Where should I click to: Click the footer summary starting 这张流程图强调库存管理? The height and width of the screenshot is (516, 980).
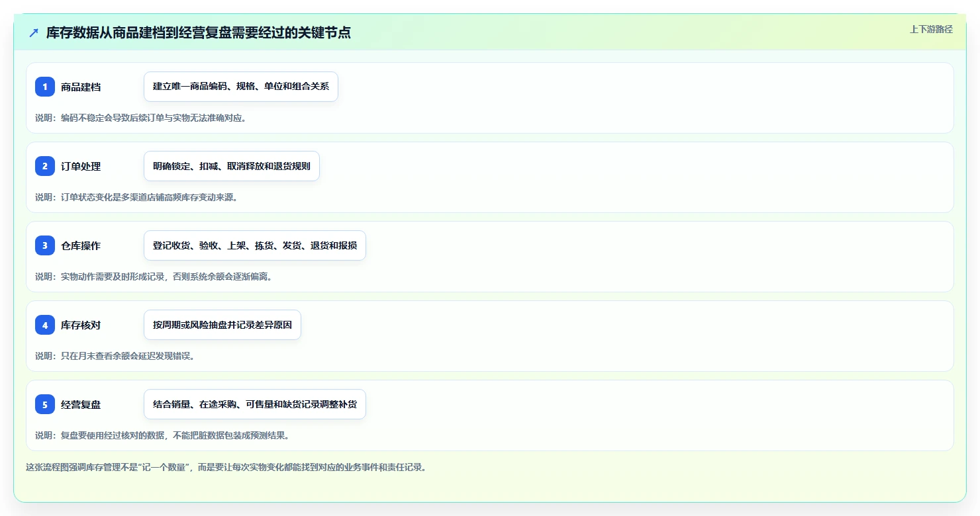tap(226, 467)
